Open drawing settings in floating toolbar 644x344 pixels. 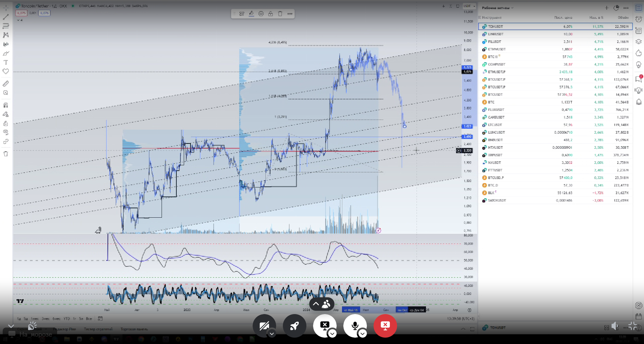point(261,14)
